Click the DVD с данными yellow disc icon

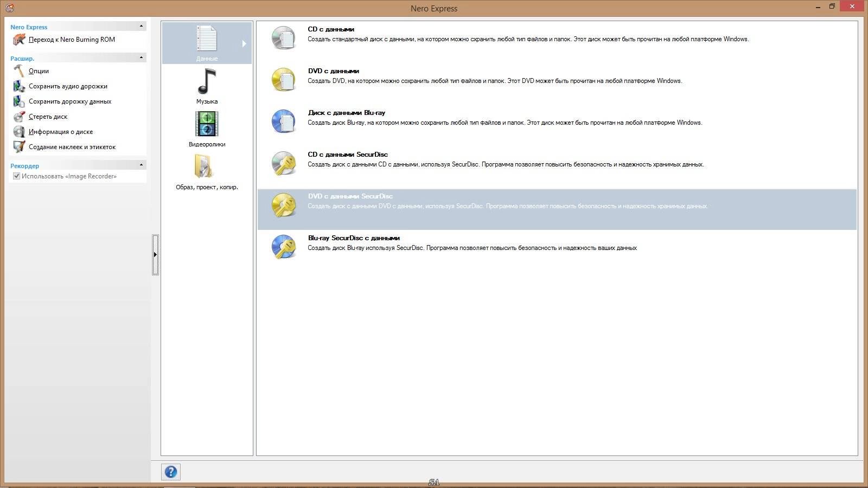[x=283, y=79]
